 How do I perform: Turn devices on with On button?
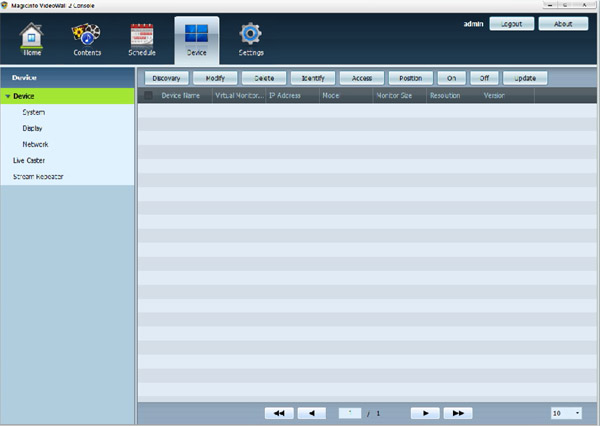pos(452,77)
